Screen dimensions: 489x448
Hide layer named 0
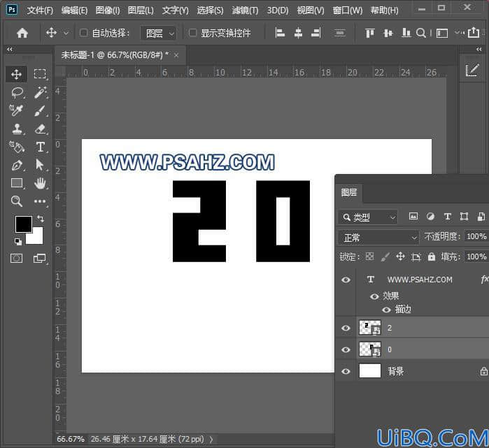(346, 349)
